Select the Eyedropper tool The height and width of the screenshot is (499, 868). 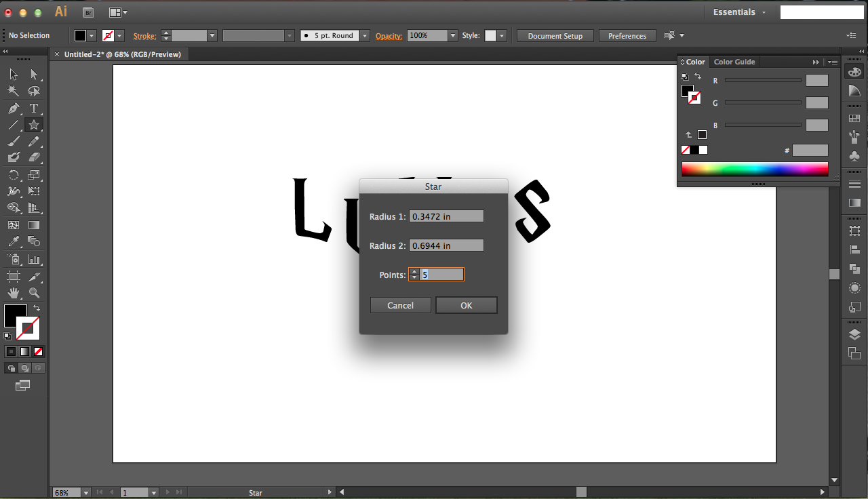click(x=14, y=241)
